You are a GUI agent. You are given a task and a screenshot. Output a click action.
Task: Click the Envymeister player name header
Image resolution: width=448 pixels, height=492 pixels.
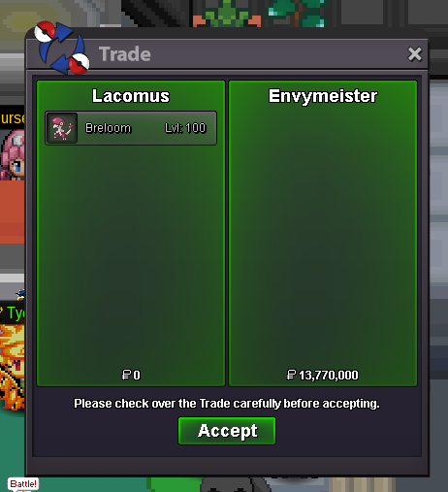pyautogui.click(x=323, y=96)
